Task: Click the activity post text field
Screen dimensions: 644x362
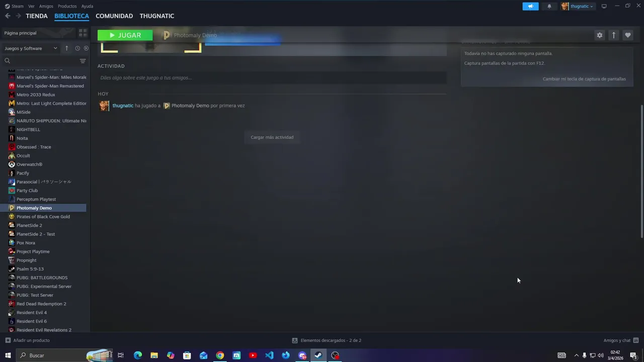Action: [x=272, y=77]
